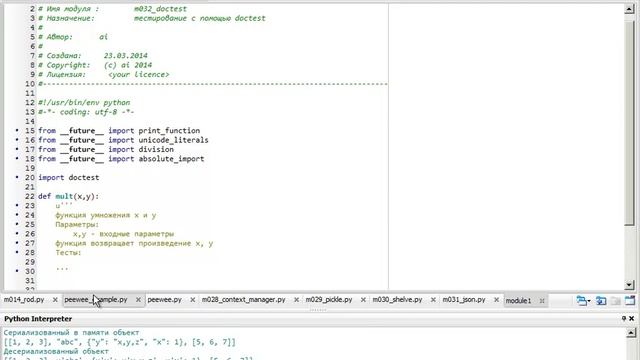
Task: Click the breakpoint dot on line 24
Action: click(x=17, y=215)
